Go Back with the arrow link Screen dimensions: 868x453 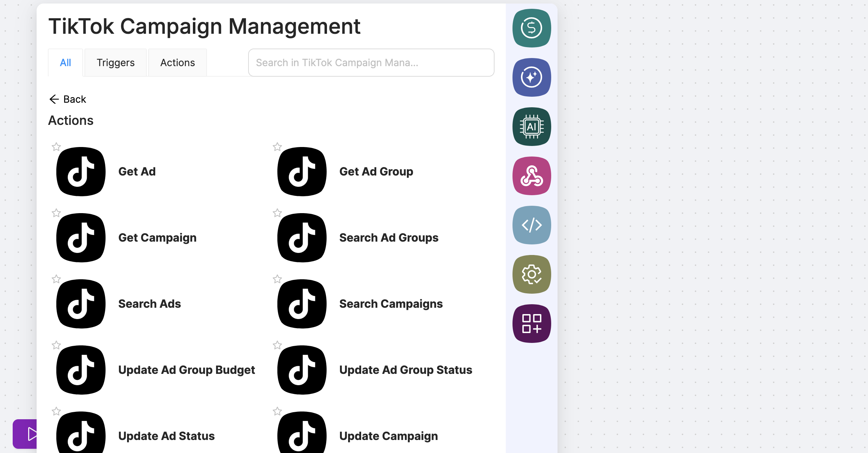coord(68,99)
